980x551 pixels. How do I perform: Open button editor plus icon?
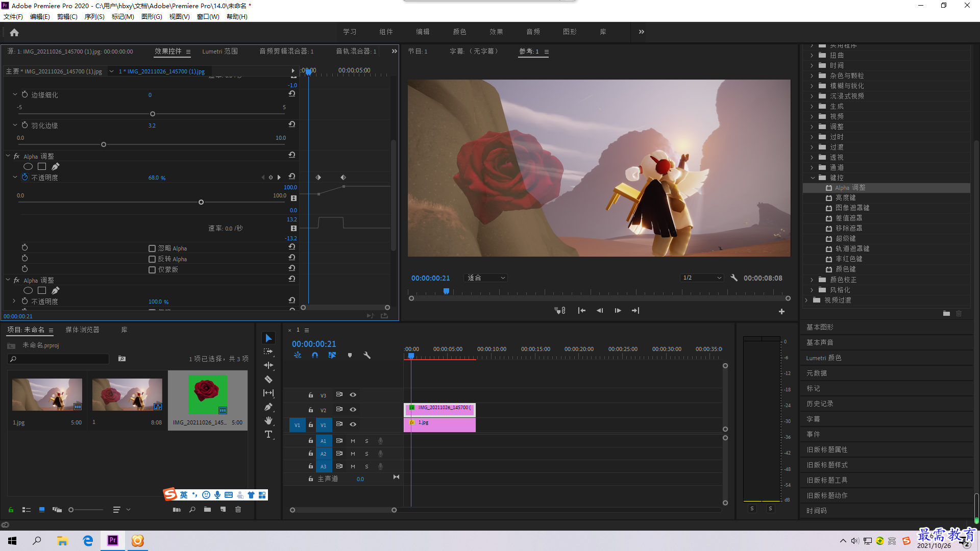pyautogui.click(x=781, y=311)
